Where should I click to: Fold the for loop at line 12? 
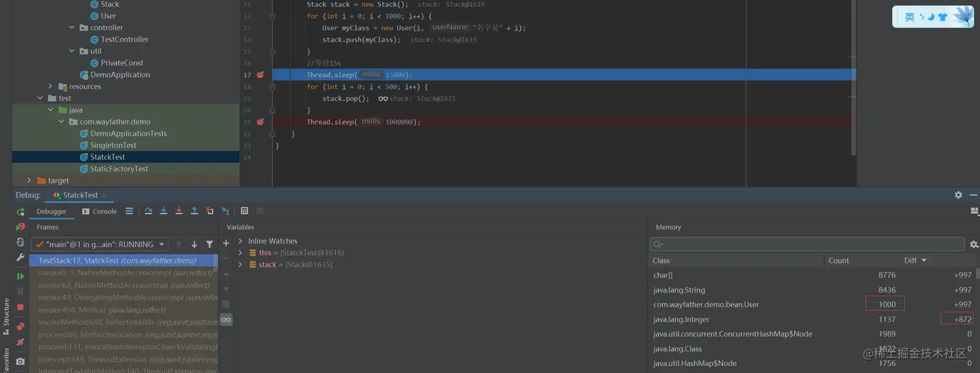tap(272, 16)
